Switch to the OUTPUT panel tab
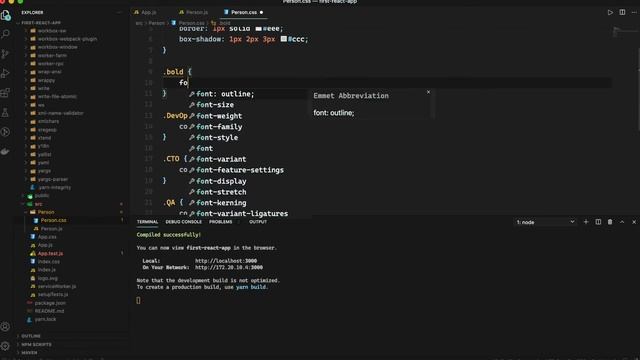Screen dimensions: 640x360 pyautogui.click(x=258, y=222)
